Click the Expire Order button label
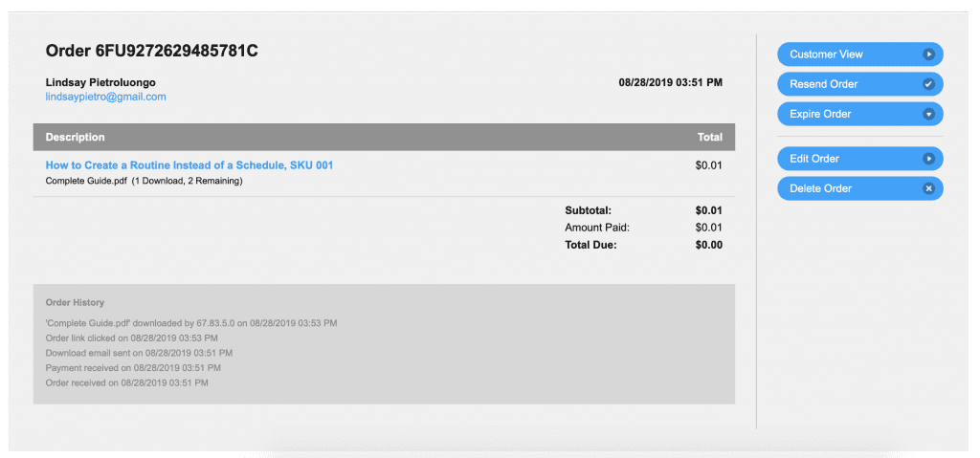The width and height of the screenshot is (980, 458). (820, 114)
